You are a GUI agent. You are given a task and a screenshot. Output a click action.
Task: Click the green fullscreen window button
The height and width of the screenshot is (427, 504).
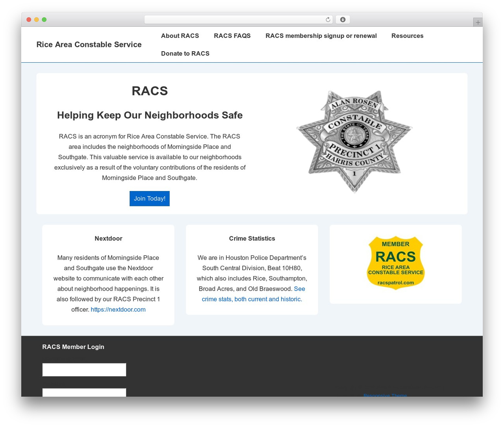point(44,20)
